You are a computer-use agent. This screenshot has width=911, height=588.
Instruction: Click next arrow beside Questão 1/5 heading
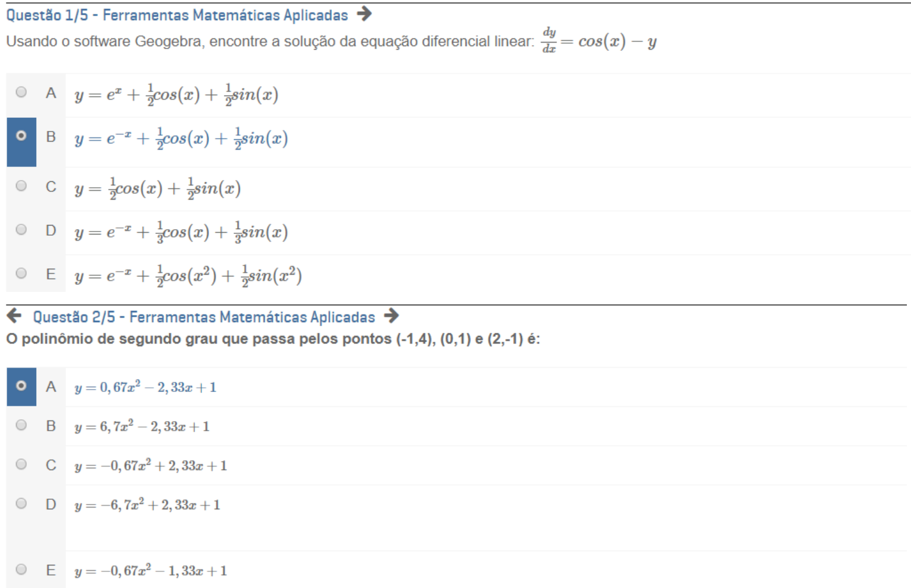tap(364, 14)
